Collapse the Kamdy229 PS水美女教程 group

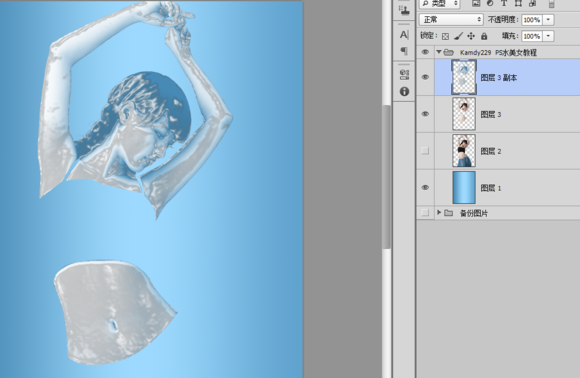439,52
